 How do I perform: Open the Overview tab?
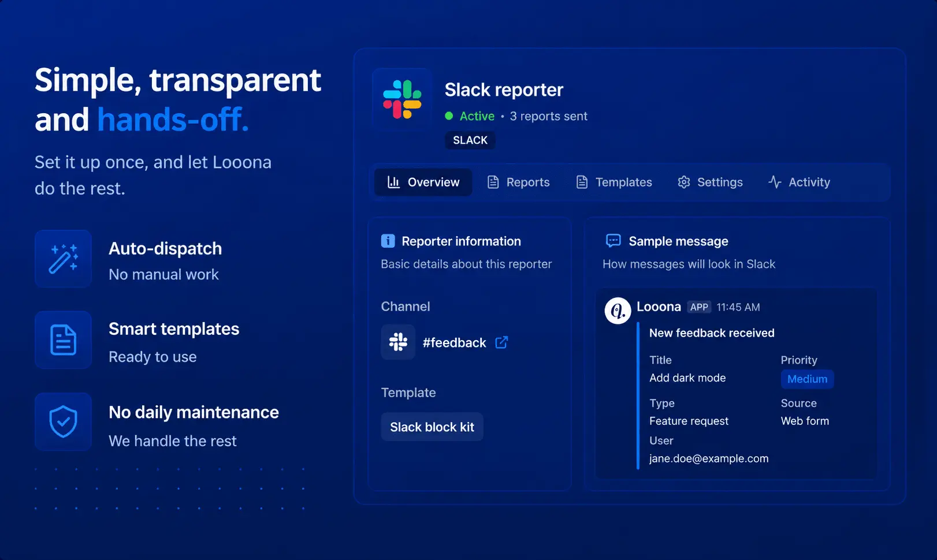(423, 182)
